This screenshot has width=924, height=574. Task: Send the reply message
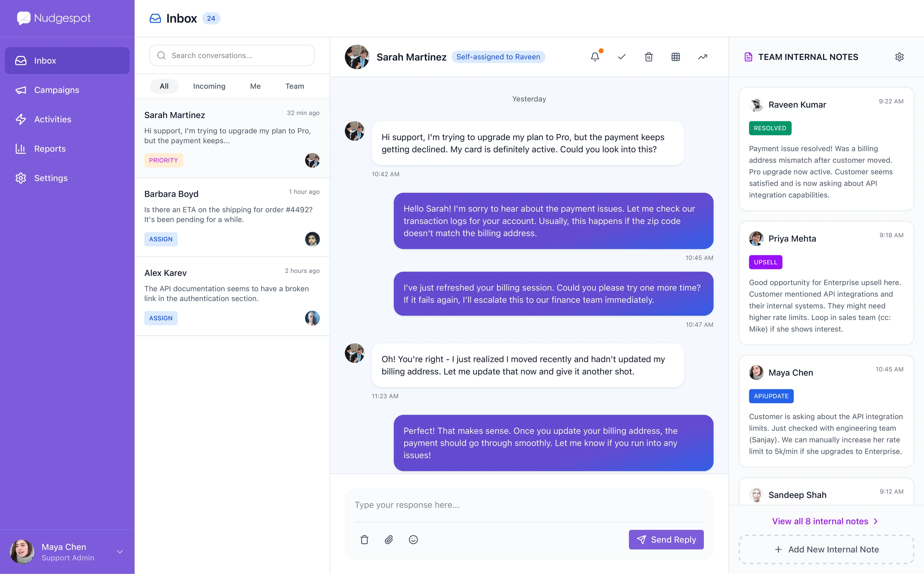(666, 539)
